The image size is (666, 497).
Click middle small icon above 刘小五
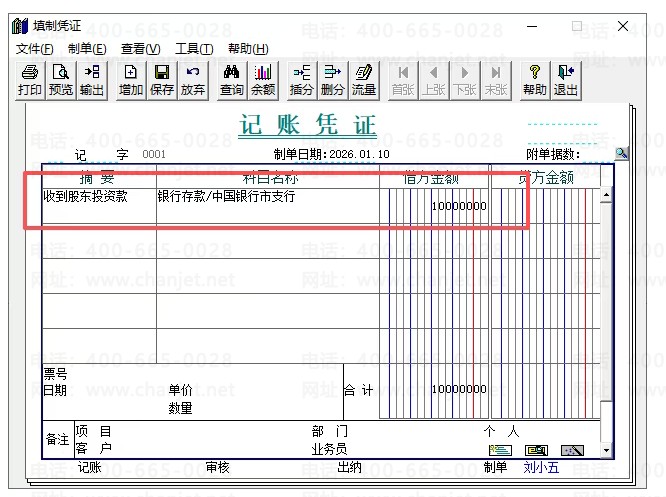coord(536,450)
